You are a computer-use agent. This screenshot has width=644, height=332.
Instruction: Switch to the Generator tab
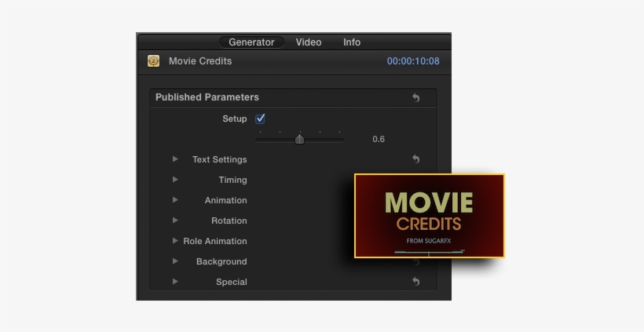tap(251, 42)
